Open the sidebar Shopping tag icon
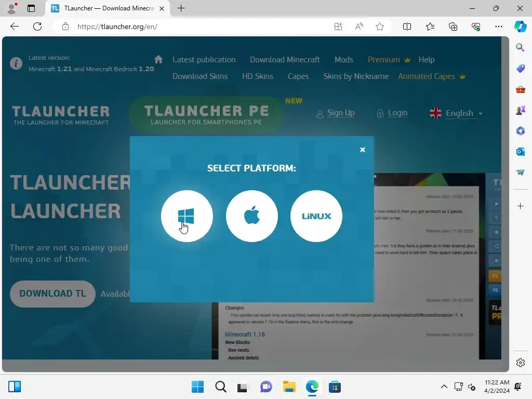Screen dimensions: 532x399 pyautogui.click(x=520, y=69)
